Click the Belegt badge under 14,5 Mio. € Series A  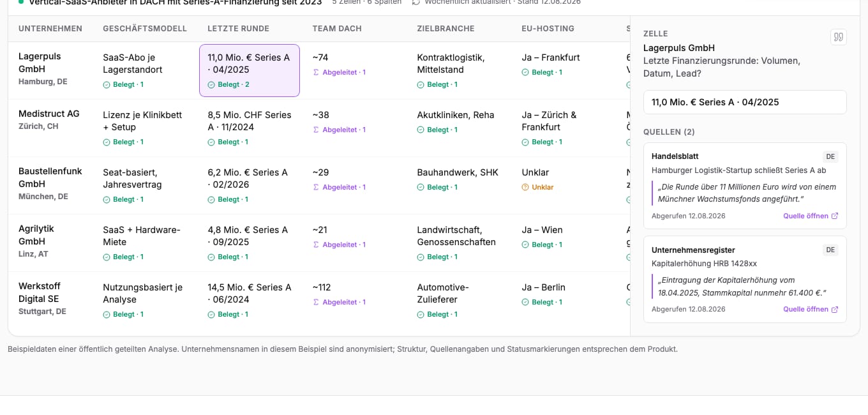pos(228,314)
